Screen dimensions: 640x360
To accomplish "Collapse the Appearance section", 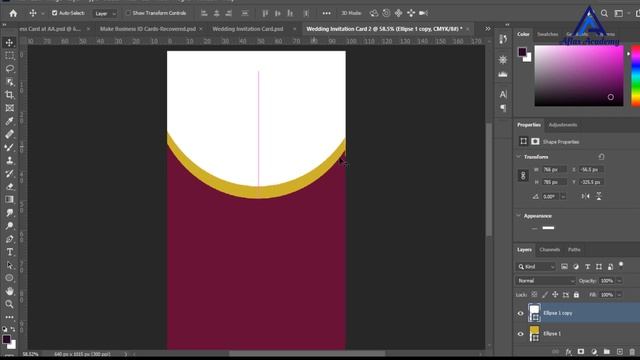I will (x=519, y=216).
